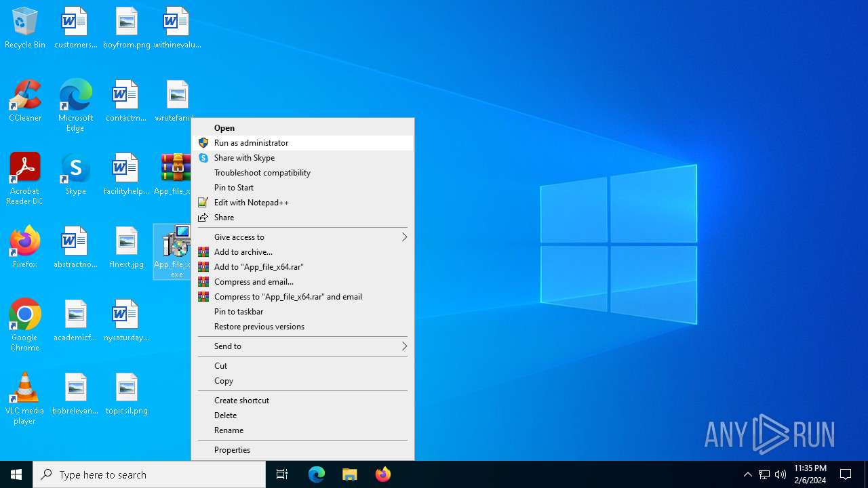Open the Recycle Bin desktop icon

25,28
